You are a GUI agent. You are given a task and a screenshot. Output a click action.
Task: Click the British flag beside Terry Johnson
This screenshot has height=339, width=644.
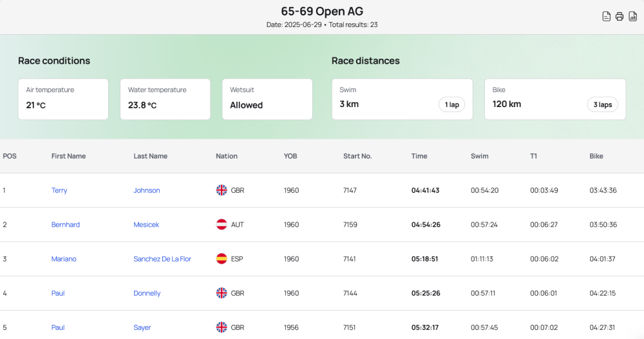222,190
